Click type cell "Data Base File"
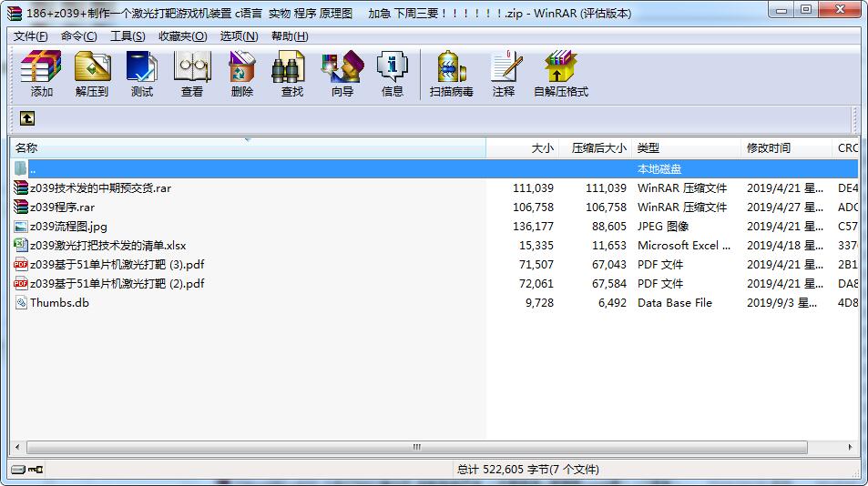Screen dimensions: 868x486 pos(675,302)
